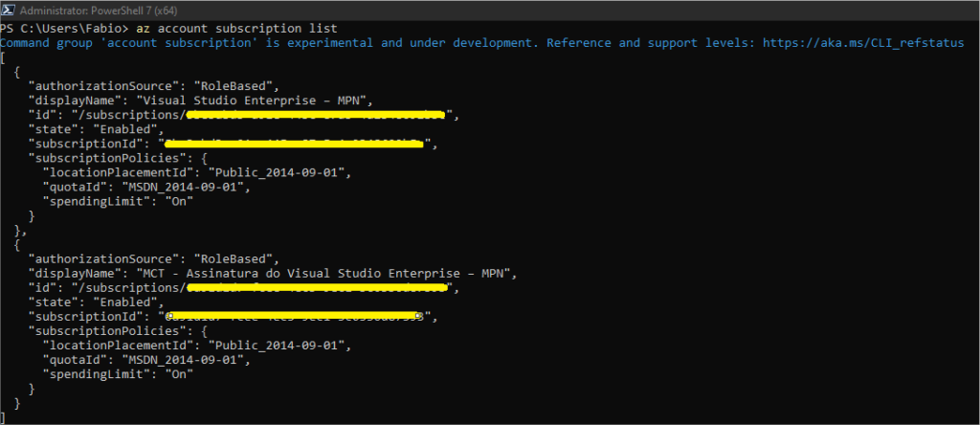The height and width of the screenshot is (425, 980).
Task: Click the second highlighted subscriptionId value
Action: click(x=295, y=316)
